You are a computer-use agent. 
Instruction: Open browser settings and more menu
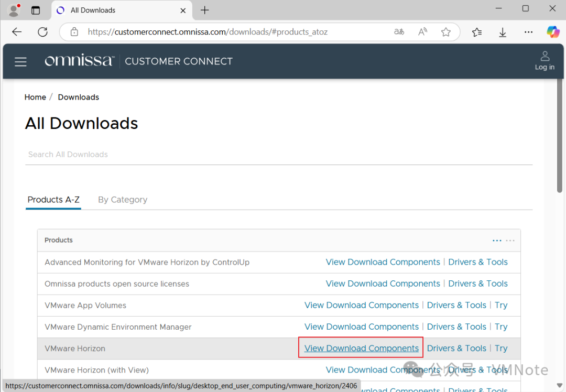tap(528, 32)
